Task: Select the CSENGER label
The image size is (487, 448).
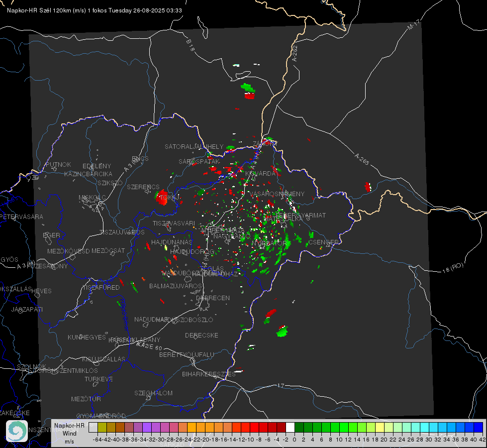Action: coord(323,242)
